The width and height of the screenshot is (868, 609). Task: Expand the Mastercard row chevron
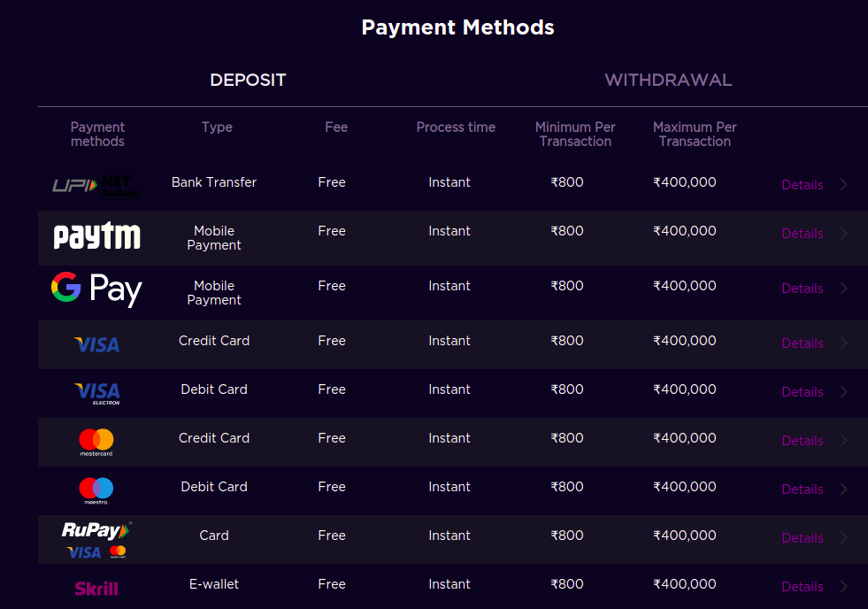point(843,440)
